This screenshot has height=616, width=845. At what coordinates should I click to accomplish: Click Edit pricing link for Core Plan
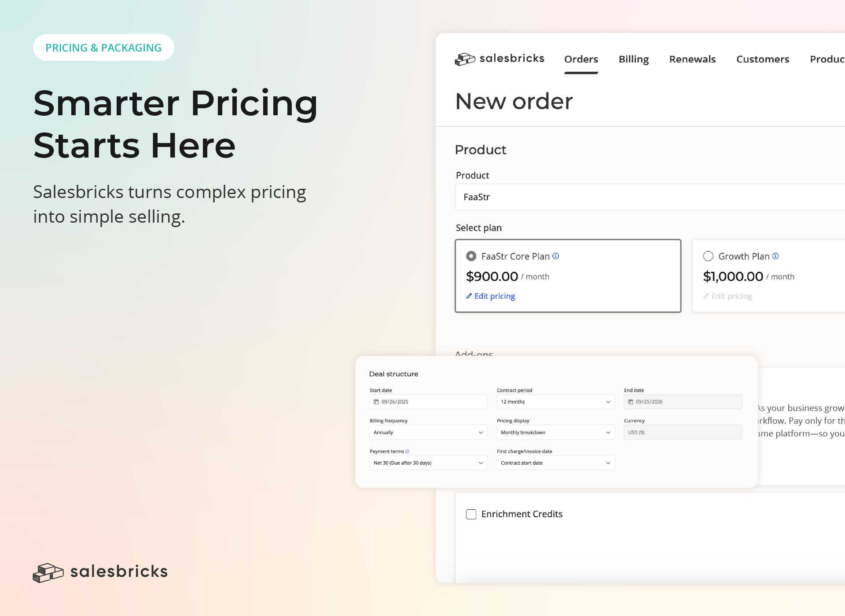[x=494, y=296]
